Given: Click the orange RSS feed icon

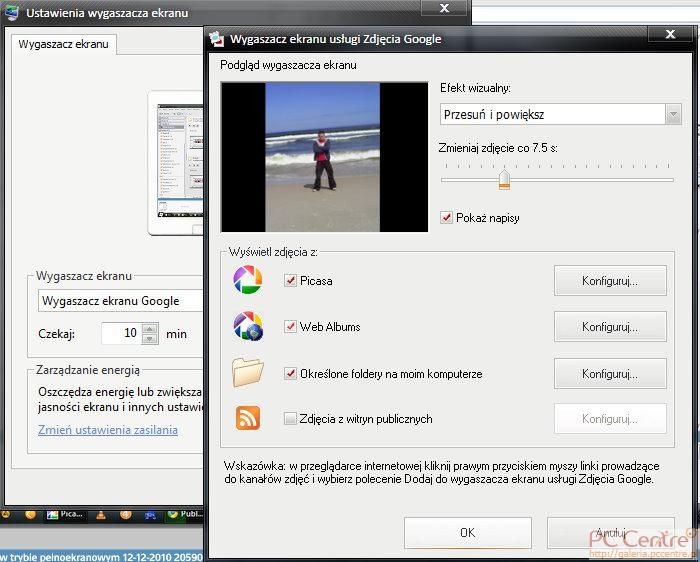Looking at the screenshot, I should pyautogui.click(x=247, y=418).
